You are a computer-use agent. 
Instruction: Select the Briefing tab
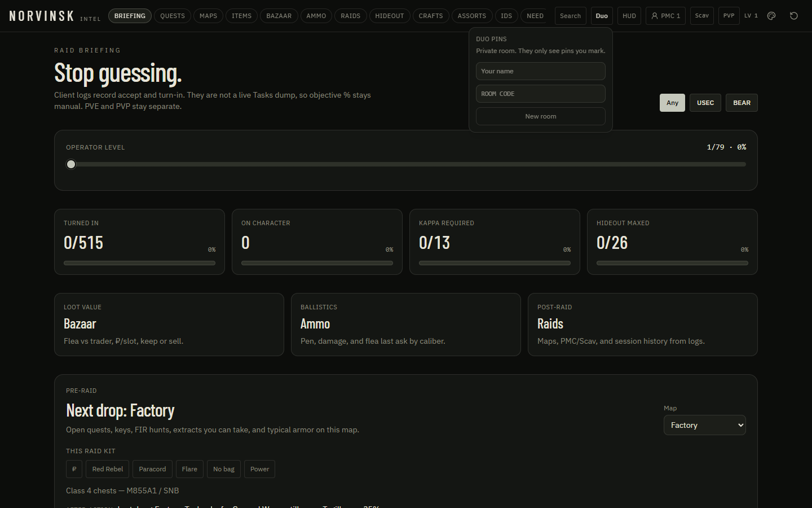pyautogui.click(x=130, y=16)
